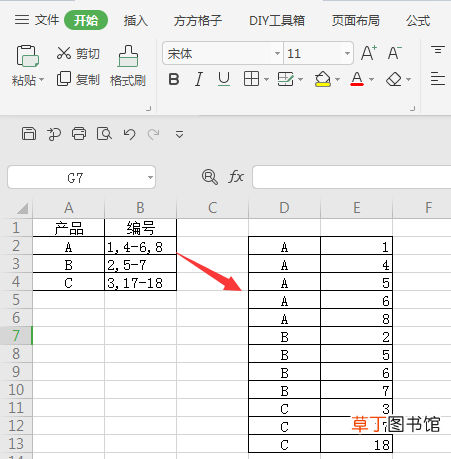Select cell containing 编号
Image resolution: width=451 pixels, height=459 pixels.
click(140, 228)
